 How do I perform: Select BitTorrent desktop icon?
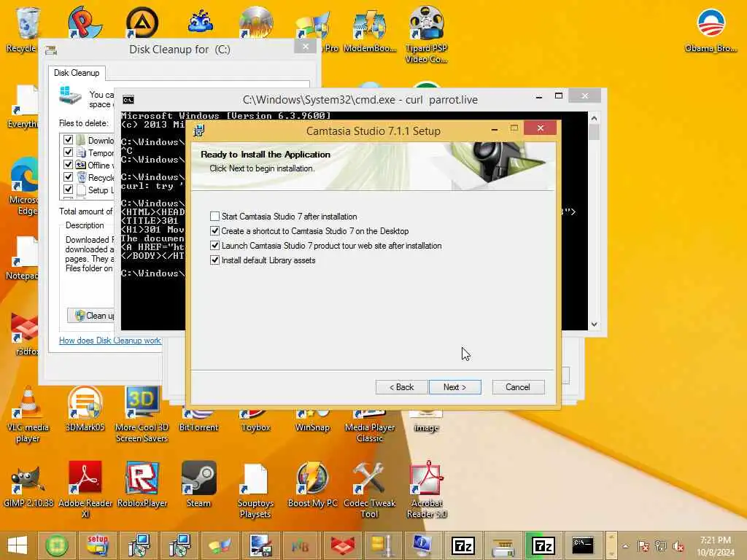[x=198, y=421]
